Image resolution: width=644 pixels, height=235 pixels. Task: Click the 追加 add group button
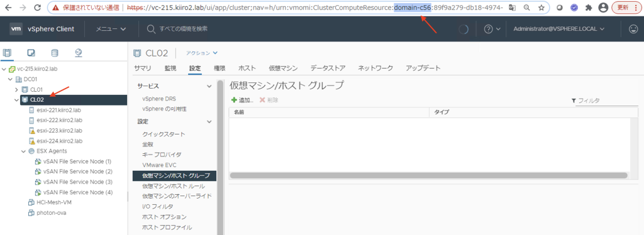coord(242,100)
